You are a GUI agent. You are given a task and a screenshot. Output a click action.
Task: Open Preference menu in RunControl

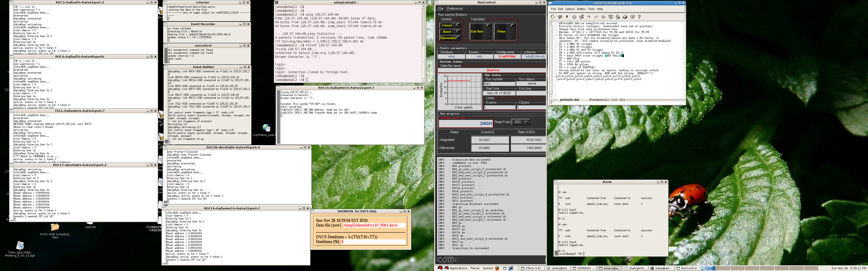click(455, 9)
